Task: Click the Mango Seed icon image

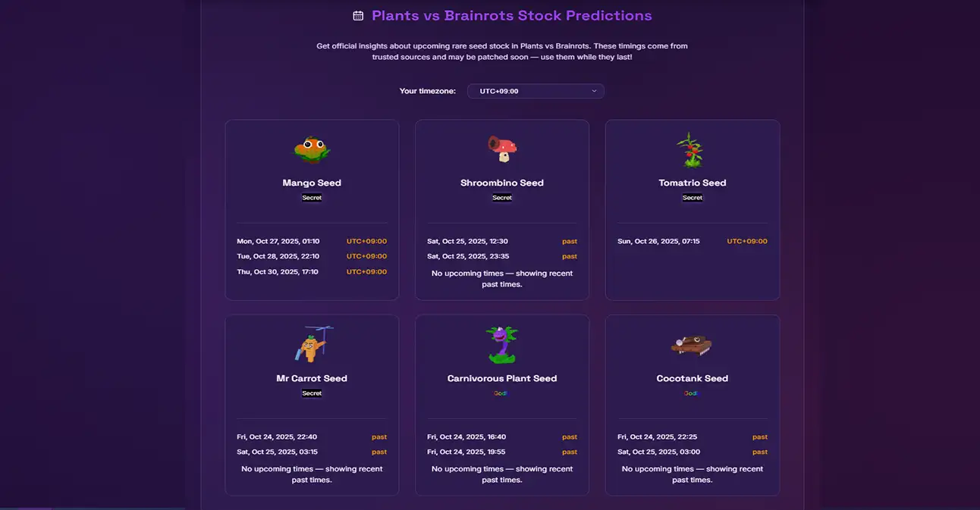Action: click(312, 149)
